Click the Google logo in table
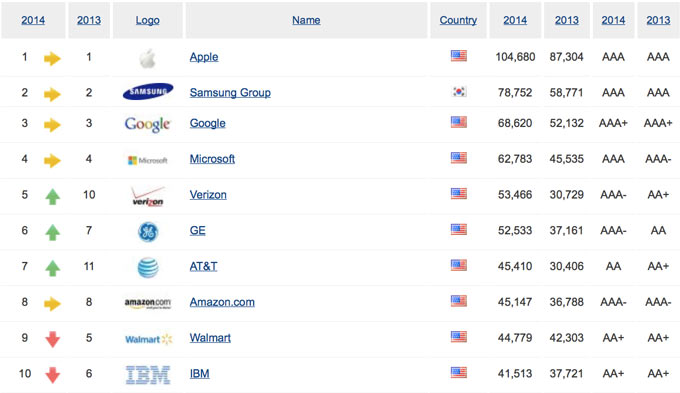The image size is (680, 393). tap(148, 124)
